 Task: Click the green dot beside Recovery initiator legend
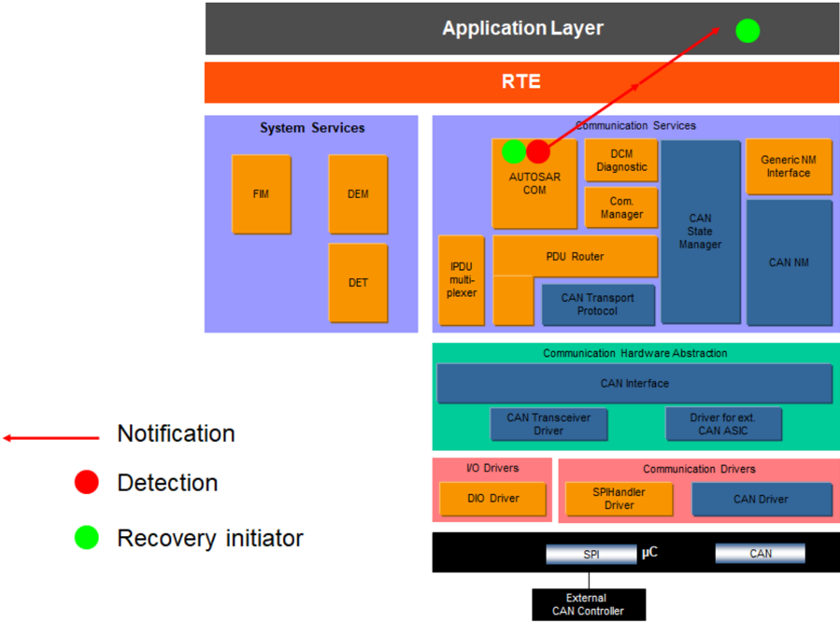86,537
